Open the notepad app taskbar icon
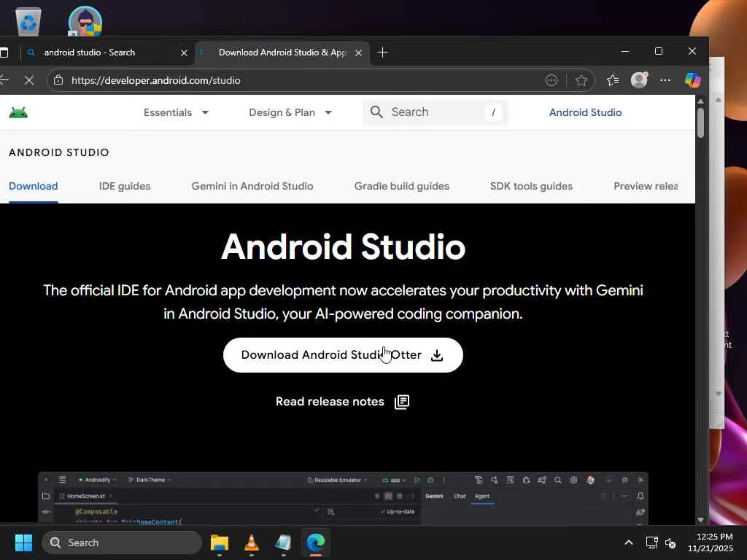 (284, 542)
